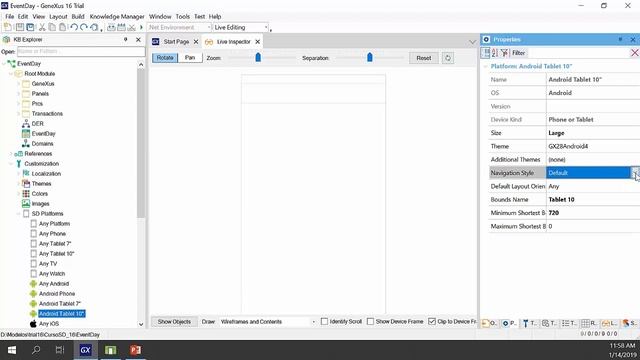Open the document tabs list chevron
Screen dimensions: 640x360
pyautogui.click(x=472, y=42)
